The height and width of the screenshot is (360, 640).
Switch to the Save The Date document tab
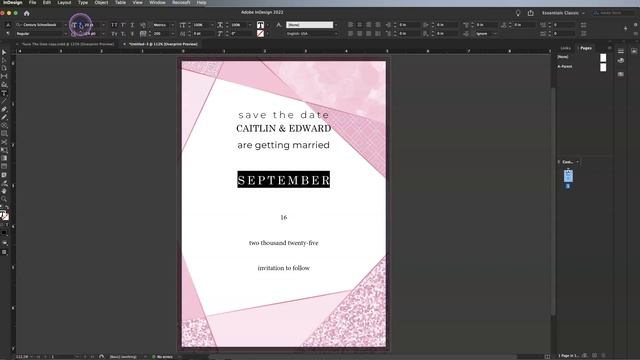[68, 44]
